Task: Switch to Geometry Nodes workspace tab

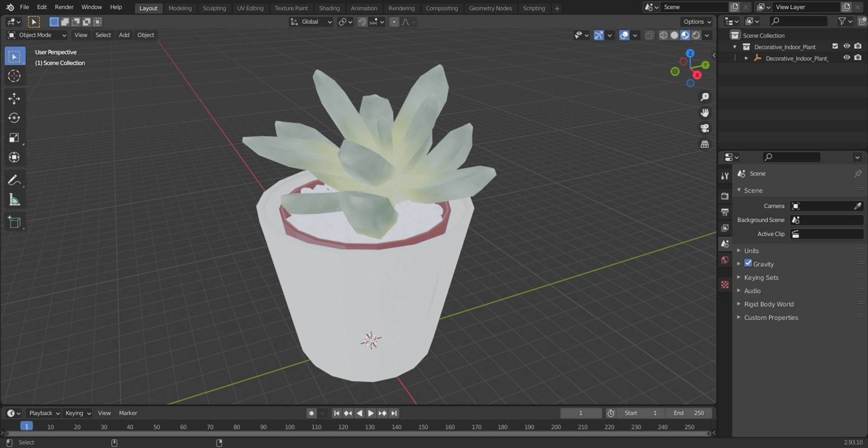Action: pyautogui.click(x=490, y=8)
